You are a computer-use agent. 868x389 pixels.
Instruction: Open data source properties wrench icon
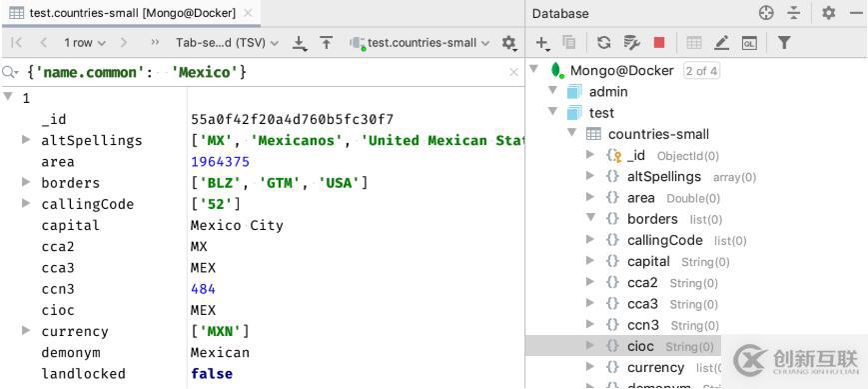tap(631, 43)
